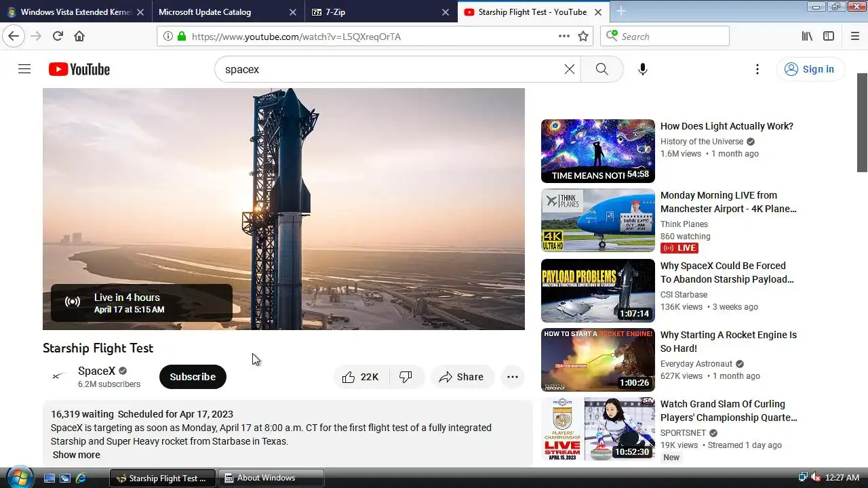Switch to About Windows taskbar button
Screen dimensions: 868x488
[x=271, y=478]
